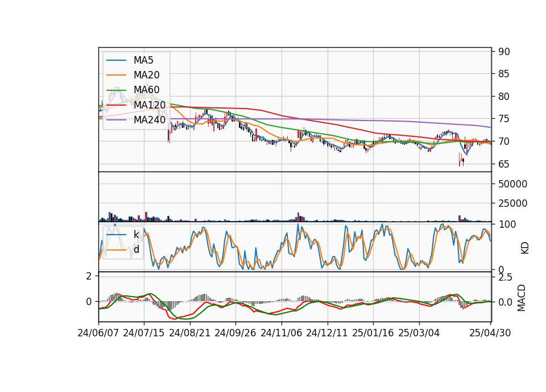Viewport: 546px width, 392px height.
Task: Click the MA120 legend label
Action: tap(150, 105)
